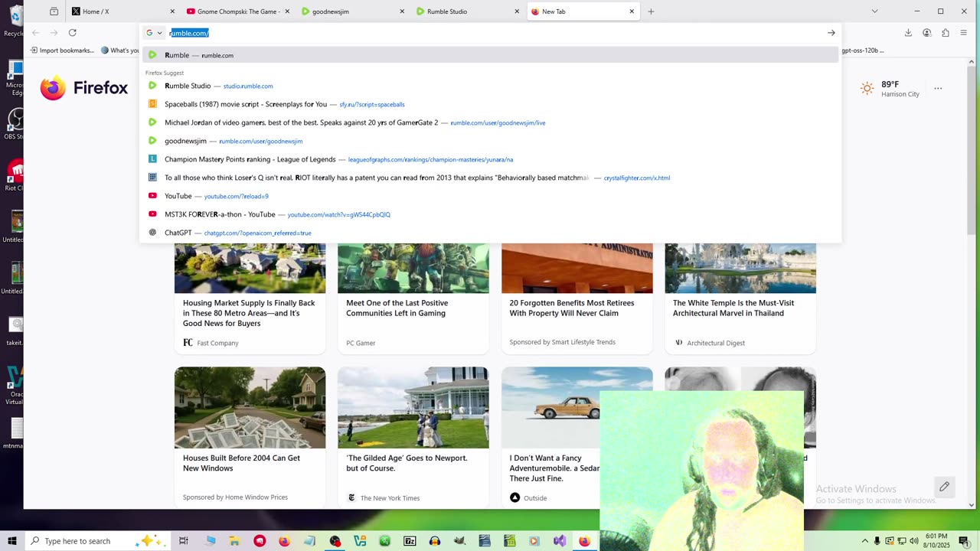Open Task View on the taskbar
Screen dimensions: 980x551
tap(184, 541)
